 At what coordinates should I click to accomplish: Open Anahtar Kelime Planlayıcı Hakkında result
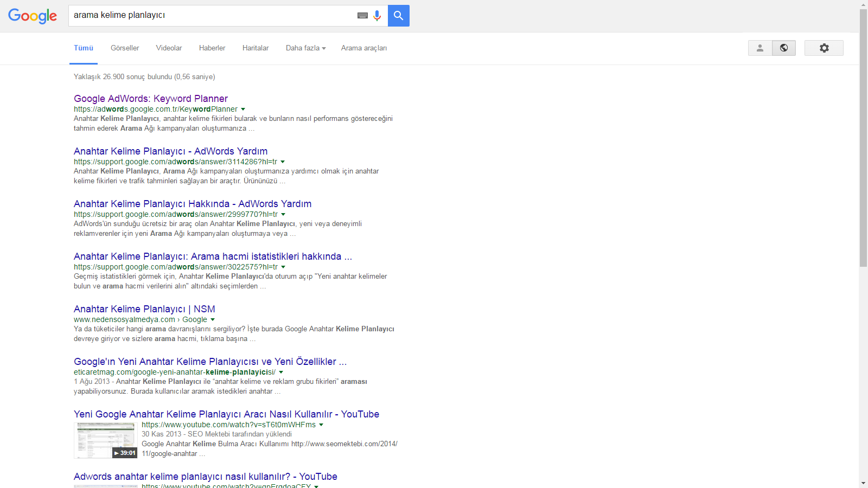tap(193, 204)
